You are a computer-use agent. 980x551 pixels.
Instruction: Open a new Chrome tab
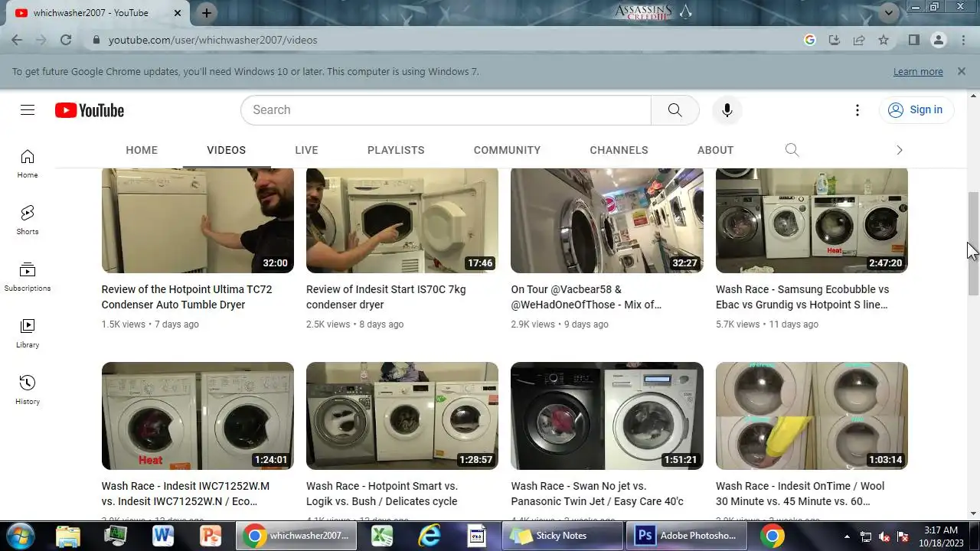[207, 13]
